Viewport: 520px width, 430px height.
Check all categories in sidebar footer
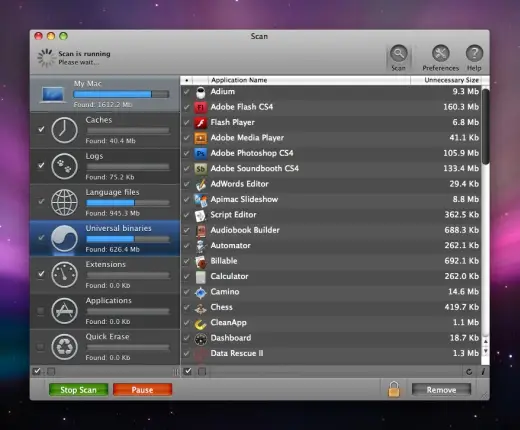(37, 371)
